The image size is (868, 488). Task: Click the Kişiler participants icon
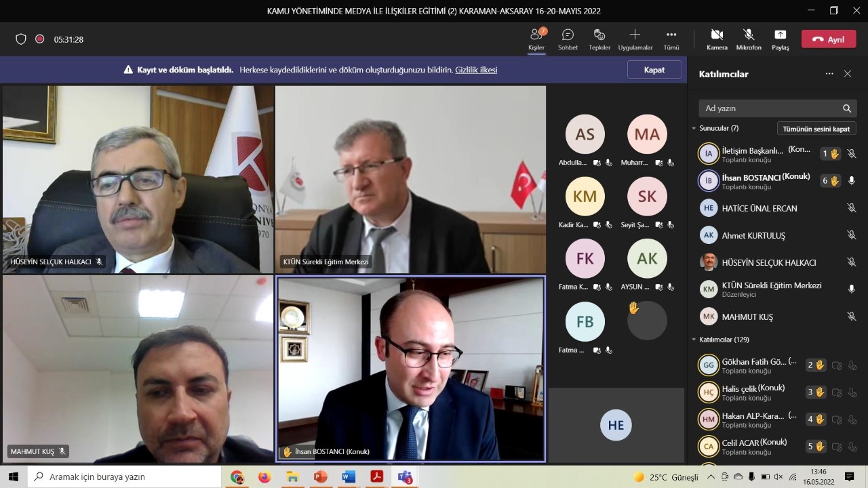tap(536, 39)
